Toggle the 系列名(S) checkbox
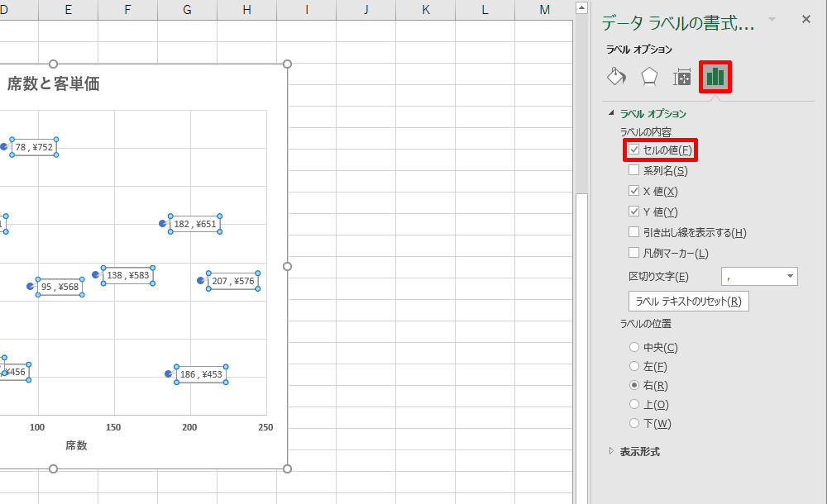 (634, 170)
